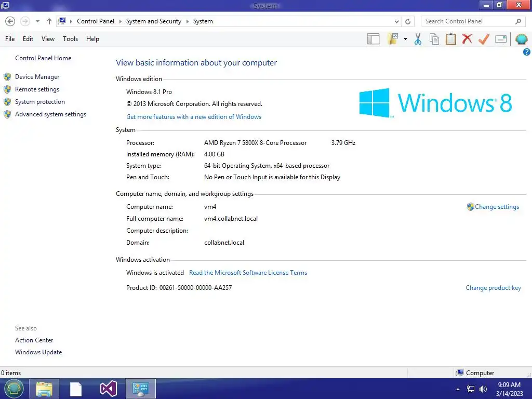
Task: Open dropdown arrow beside folder options icon
Action: tap(405, 39)
